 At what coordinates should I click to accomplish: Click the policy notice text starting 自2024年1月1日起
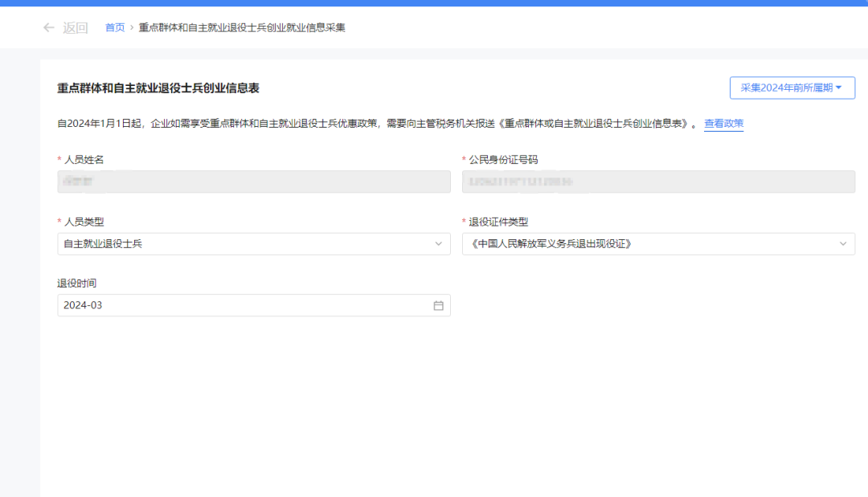click(378, 124)
